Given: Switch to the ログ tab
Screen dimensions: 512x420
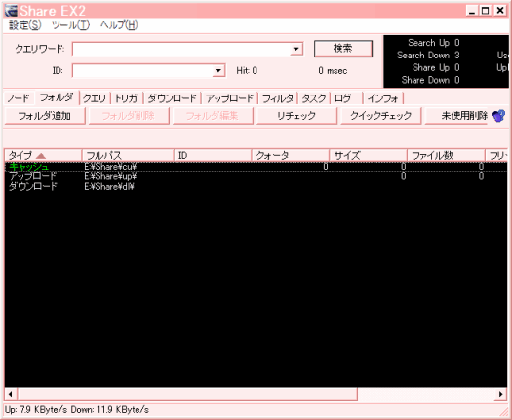Looking at the screenshot, I should [346, 98].
